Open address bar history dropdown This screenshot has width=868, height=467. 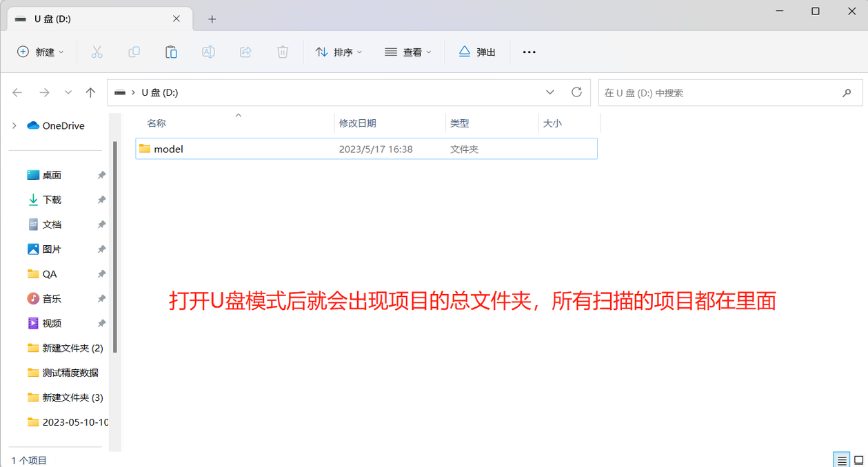tap(550, 92)
